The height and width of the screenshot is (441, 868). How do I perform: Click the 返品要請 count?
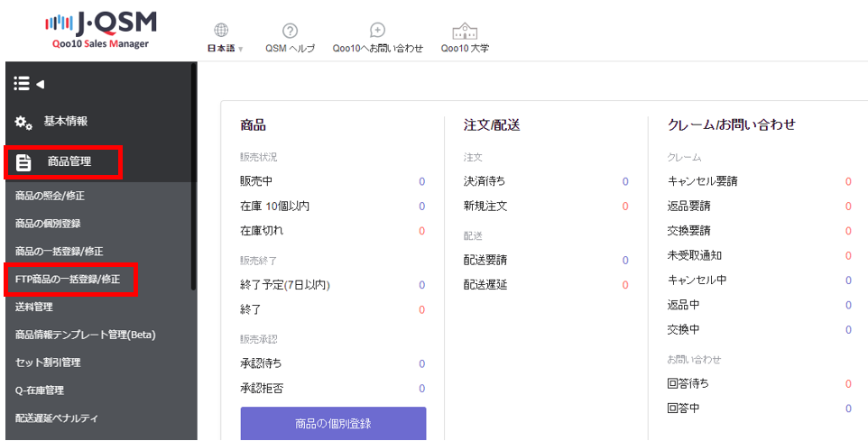pos(848,207)
